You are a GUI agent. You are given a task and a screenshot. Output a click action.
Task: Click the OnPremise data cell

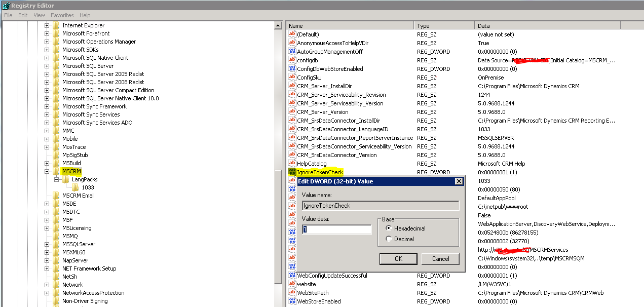(490, 78)
